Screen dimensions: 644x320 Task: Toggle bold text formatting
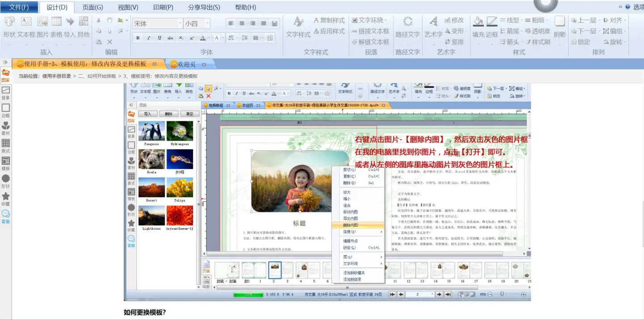(x=138, y=38)
